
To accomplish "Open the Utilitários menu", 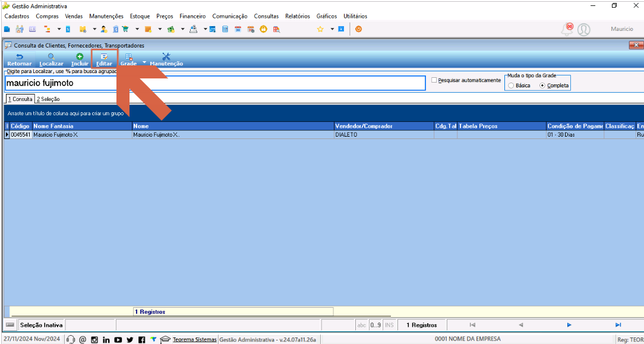I will pos(355,17).
